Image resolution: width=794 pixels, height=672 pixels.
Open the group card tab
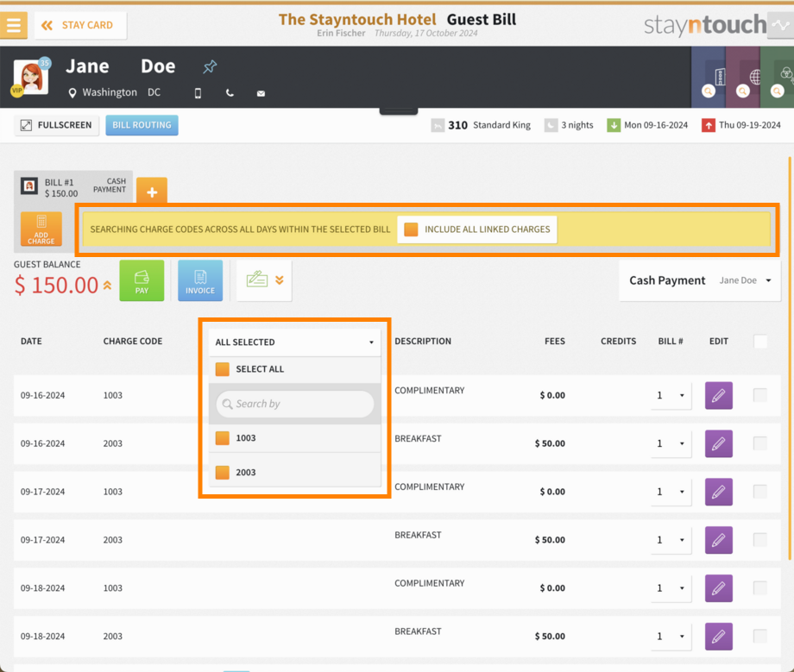point(778,77)
